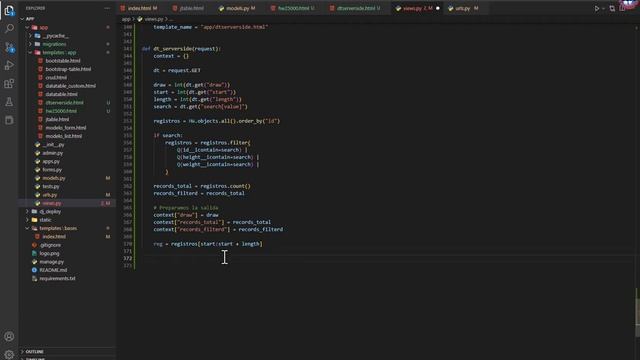The image size is (640, 360).
Task: Open the Run and Debug view
Action: 9,65
